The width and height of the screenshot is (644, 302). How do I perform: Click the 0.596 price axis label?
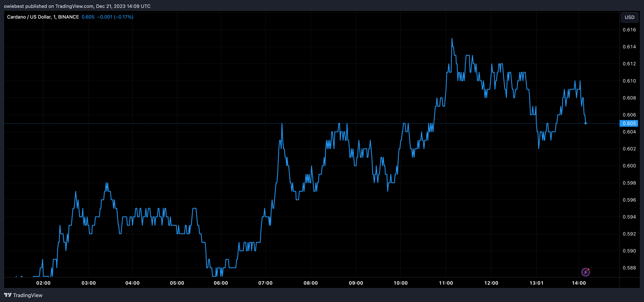pos(629,200)
